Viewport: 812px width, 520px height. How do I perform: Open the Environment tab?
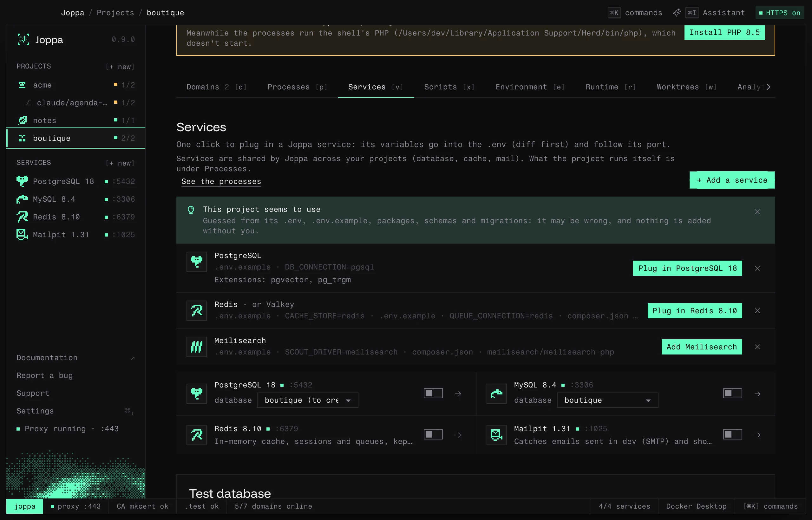pyautogui.click(x=530, y=87)
